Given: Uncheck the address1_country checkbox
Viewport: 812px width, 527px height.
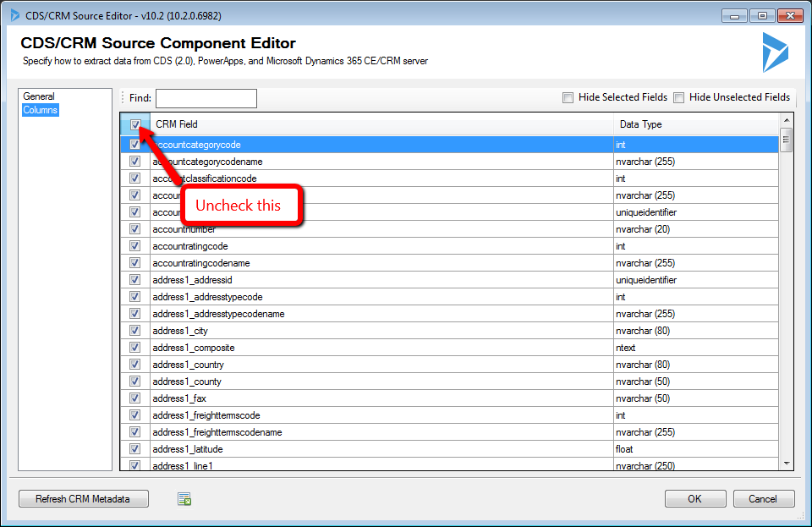Looking at the screenshot, I should [x=135, y=365].
